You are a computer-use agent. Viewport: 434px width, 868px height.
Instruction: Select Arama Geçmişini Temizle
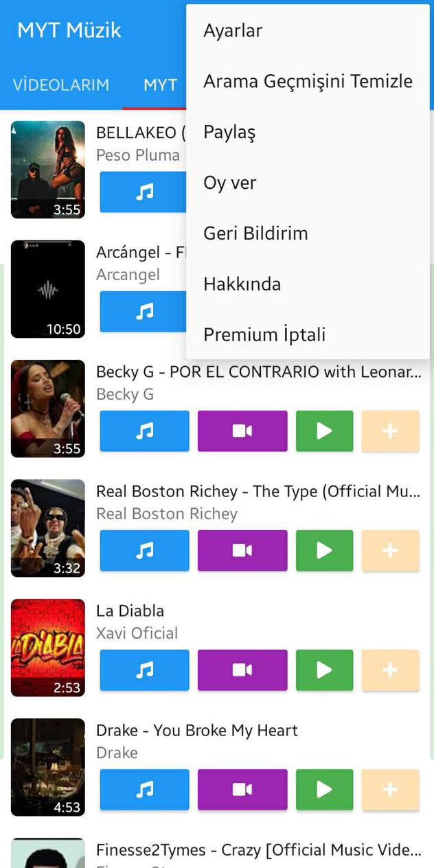[307, 80]
